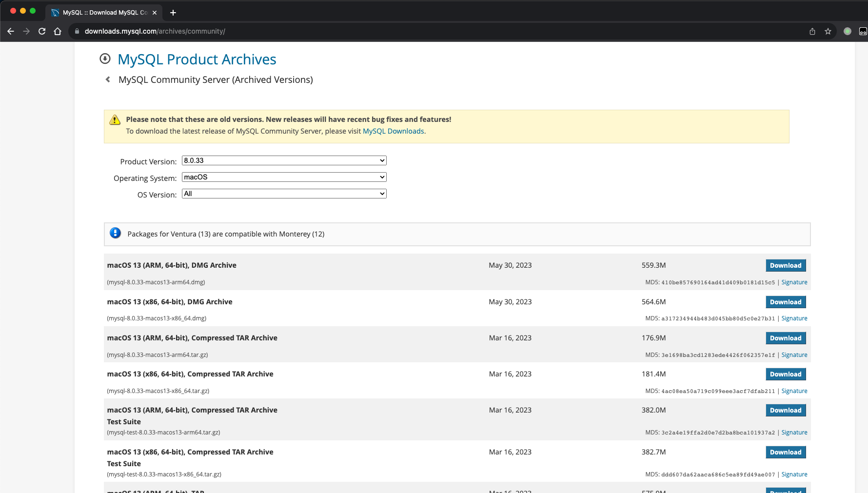
Task: Open Signature for mysql-test x86_64 tar.gz
Action: tap(794, 474)
